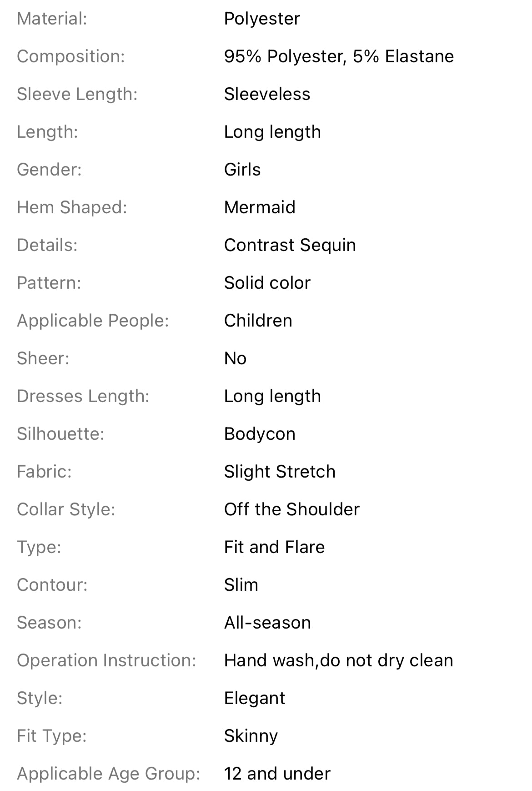Image resolution: width=532 pixels, height=791 pixels.
Task: Click the Solid color pattern value
Action: (267, 283)
